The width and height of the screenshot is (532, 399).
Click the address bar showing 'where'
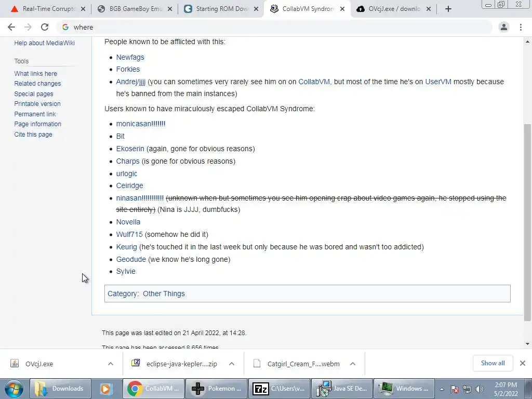pyautogui.click(x=274, y=27)
